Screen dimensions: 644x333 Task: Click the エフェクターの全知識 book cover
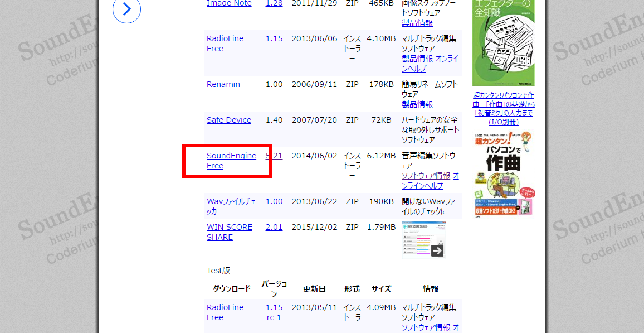coord(502,43)
